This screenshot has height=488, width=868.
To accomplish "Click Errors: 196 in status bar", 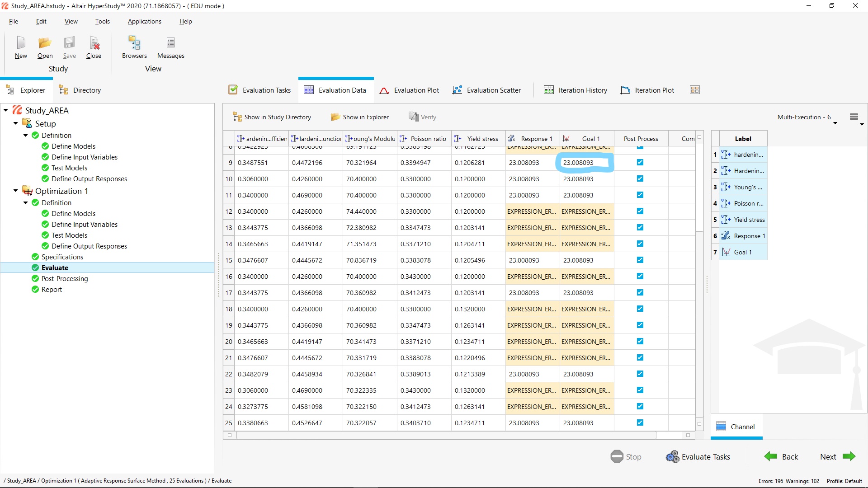I will 770,481.
